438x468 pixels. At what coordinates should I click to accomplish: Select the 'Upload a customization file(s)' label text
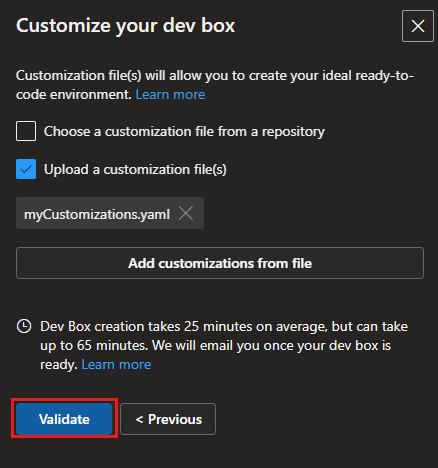click(x=135, y=169)
